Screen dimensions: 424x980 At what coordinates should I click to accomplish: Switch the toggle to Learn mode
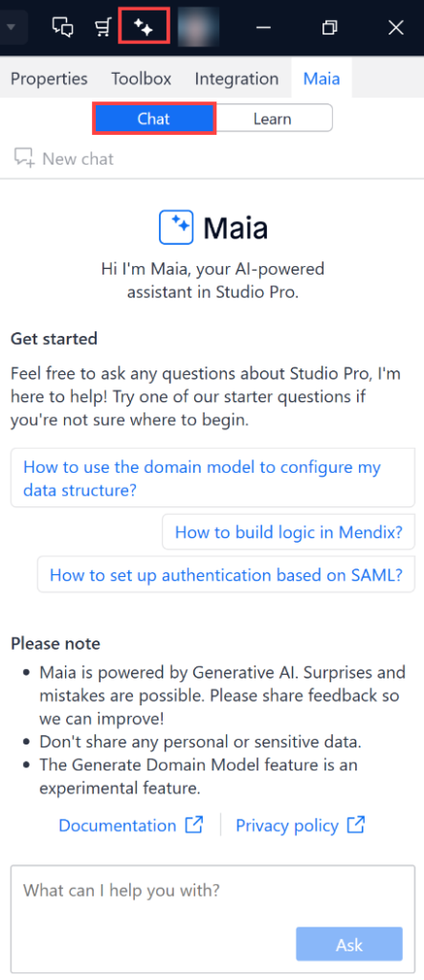[x=273, y=119]
